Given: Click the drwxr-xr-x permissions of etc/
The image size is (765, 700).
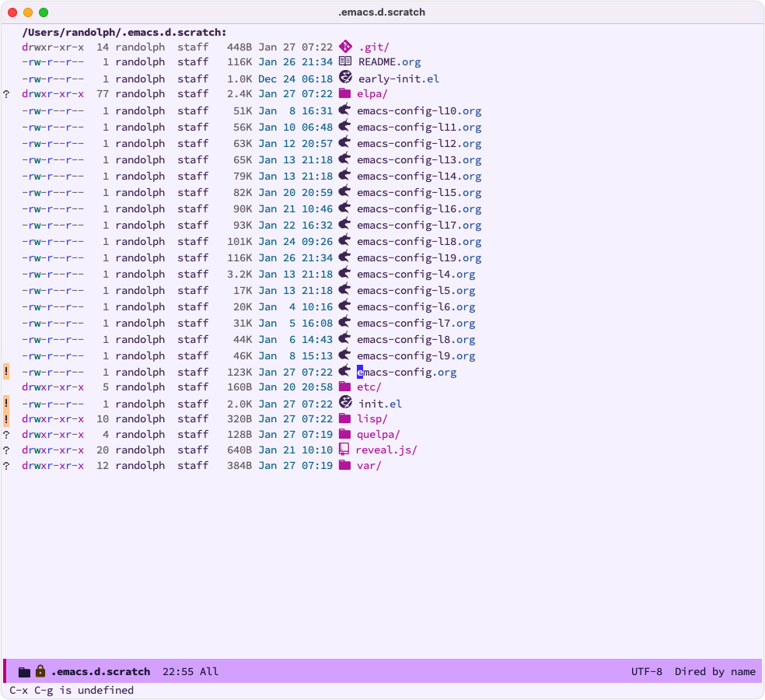Looking at the screenshot, I should [x=53, y=387].
